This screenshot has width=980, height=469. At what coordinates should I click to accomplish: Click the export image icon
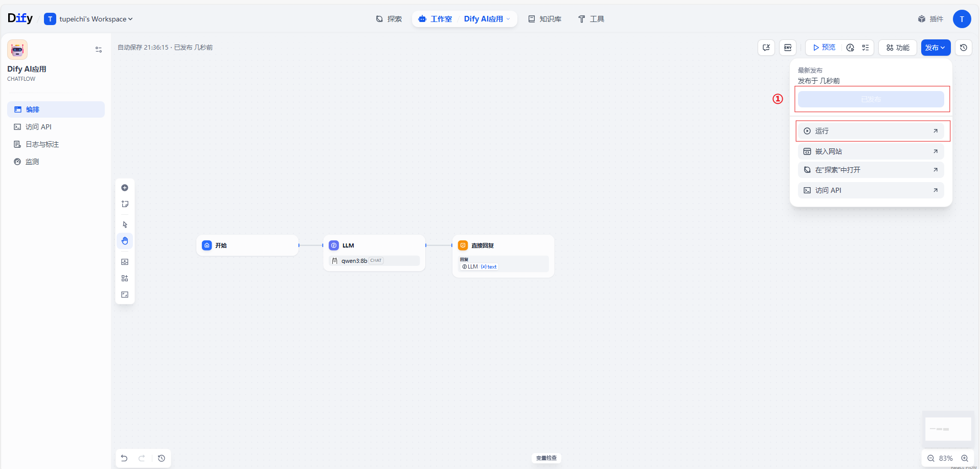click(x=125, y=262)
